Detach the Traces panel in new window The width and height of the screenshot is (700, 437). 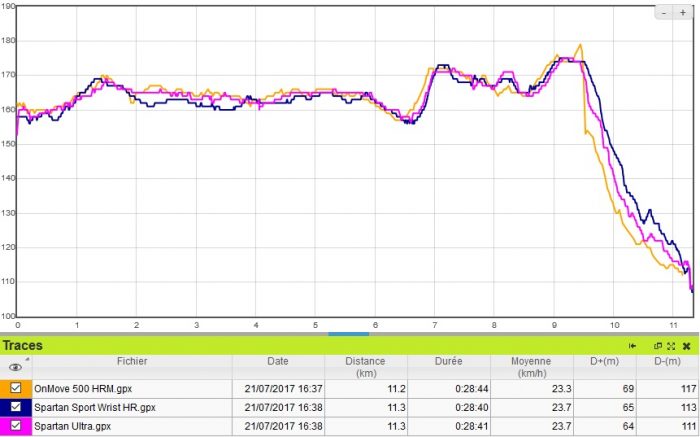[658, 346]
